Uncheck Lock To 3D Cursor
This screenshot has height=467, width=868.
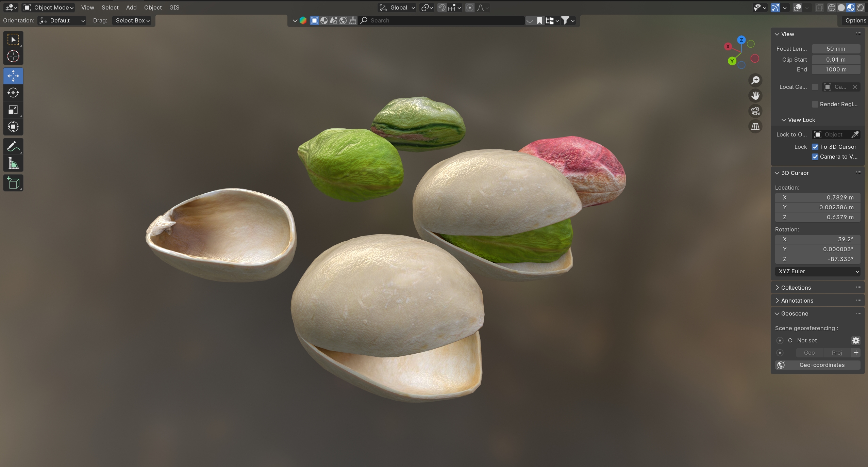click(x=815, y=147)
